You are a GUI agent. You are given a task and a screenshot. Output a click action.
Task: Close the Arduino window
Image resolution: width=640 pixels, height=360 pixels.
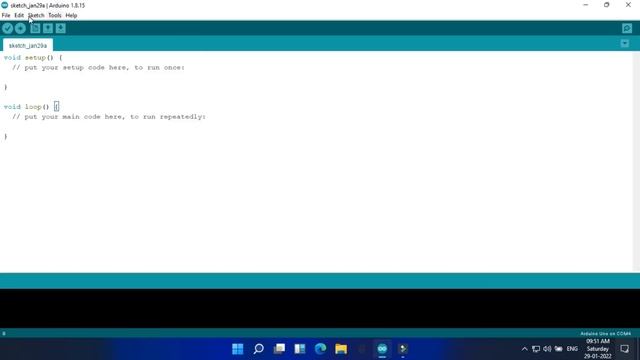[x=628, y=5]
